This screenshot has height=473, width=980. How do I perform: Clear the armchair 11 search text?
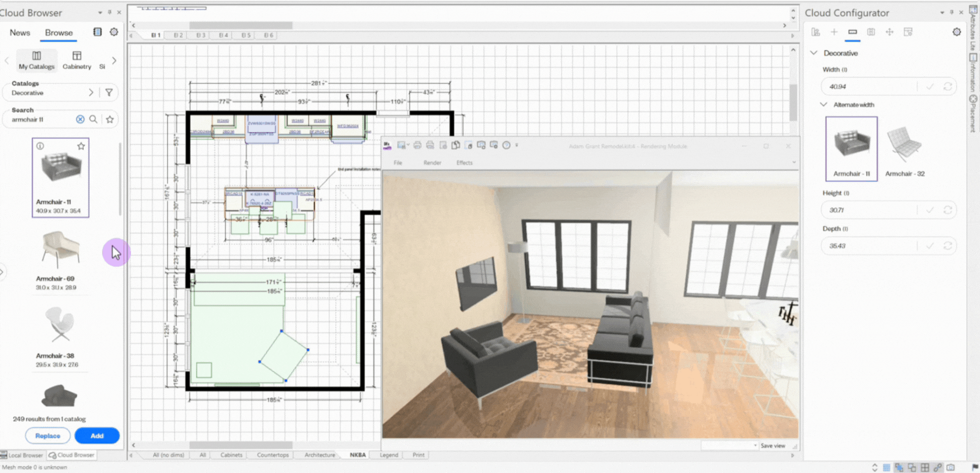pyautogui.click(x=80, y=119)
